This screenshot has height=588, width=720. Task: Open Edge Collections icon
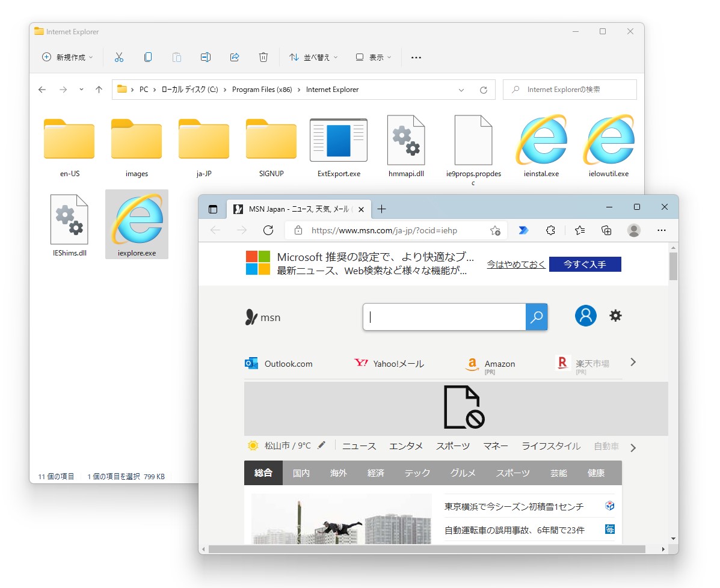pos(606,230)
